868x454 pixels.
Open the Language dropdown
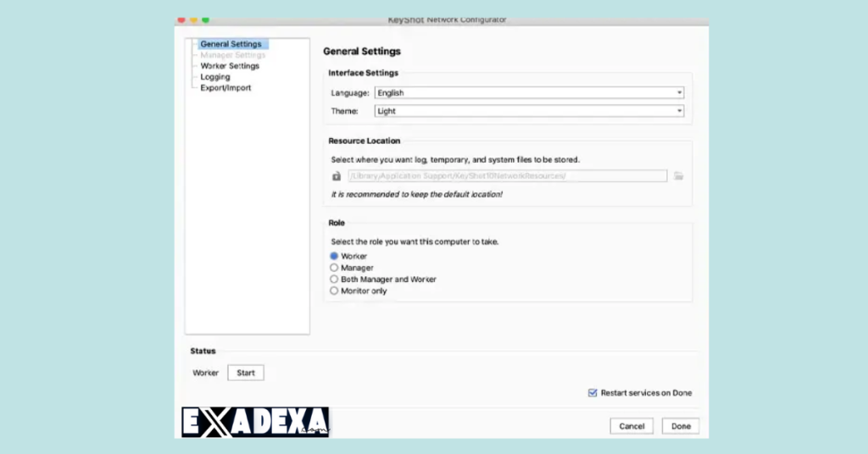(x=529, y=93)
